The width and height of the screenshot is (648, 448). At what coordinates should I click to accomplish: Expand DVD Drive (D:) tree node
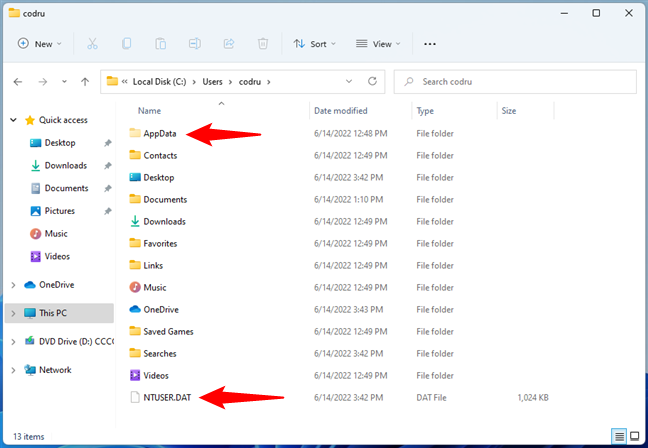pos(13,342)
